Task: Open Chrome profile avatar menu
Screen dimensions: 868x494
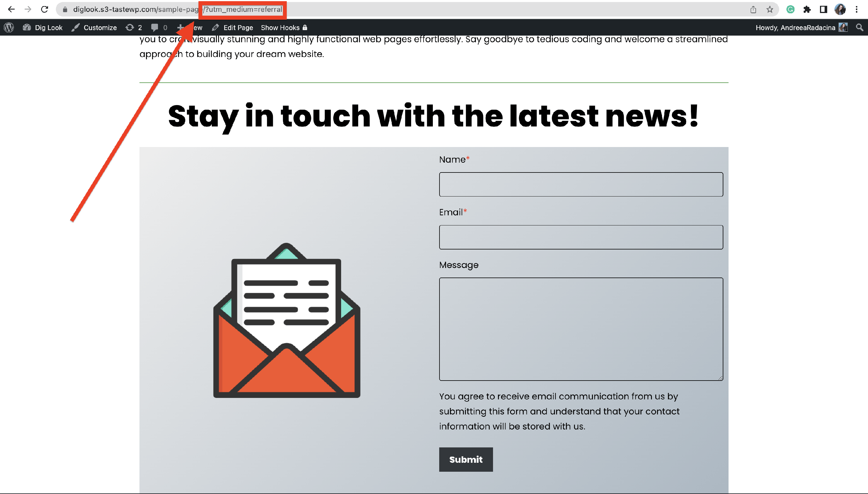Action: (x=840, y=10)
